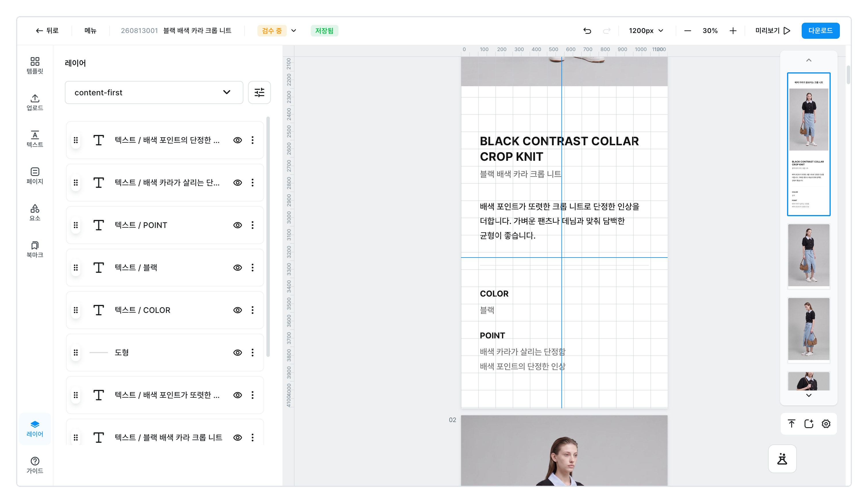Click the 다운로드 button
The height and width of the screenshot is (503, 868).
[x=820, y=31]
